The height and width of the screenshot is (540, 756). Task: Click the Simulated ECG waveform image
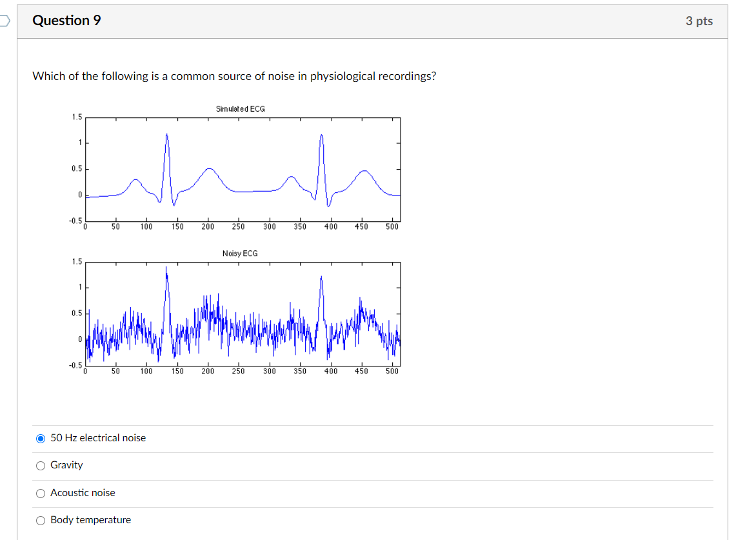[x=242, y=168]
